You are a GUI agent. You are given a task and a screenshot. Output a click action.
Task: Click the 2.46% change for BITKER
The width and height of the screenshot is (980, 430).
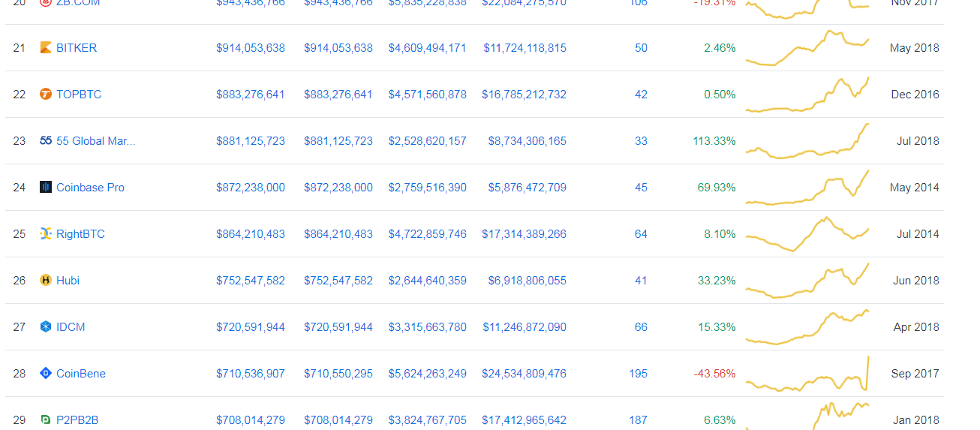(720, 48)
